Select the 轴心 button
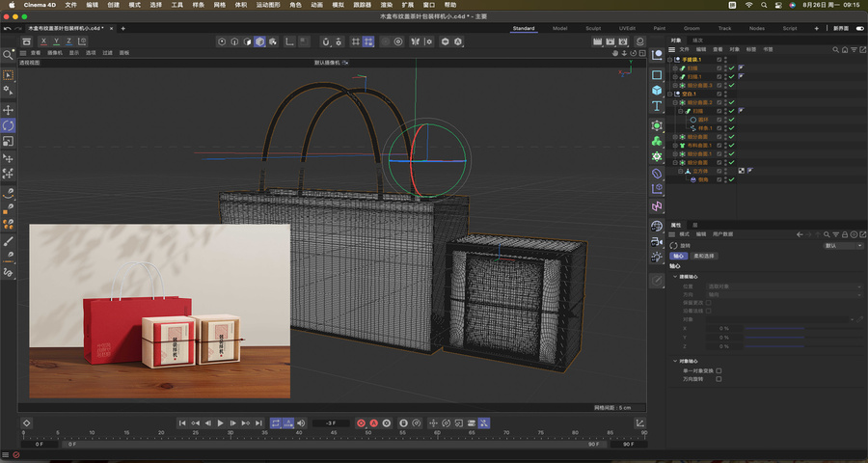This screenshot has width=868, height=463. tap(679, 256)
